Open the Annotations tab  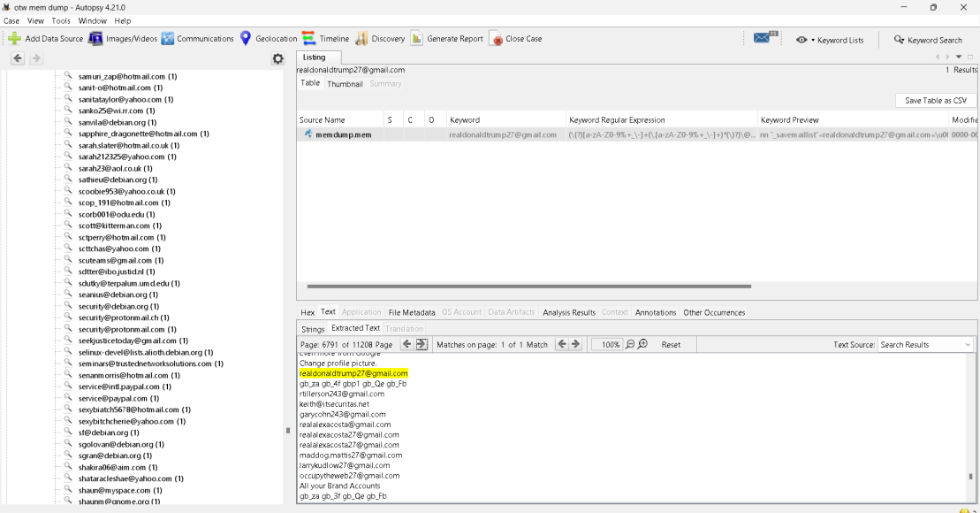pos(656,312)
